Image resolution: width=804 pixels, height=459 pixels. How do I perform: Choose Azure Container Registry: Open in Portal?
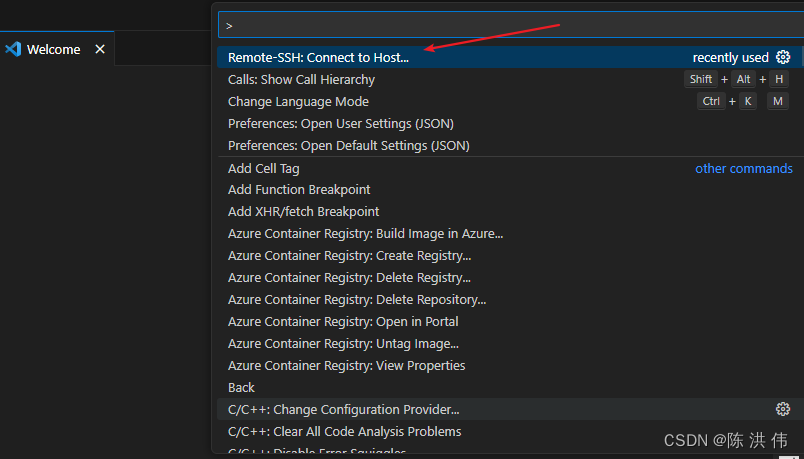pos(343,321)
